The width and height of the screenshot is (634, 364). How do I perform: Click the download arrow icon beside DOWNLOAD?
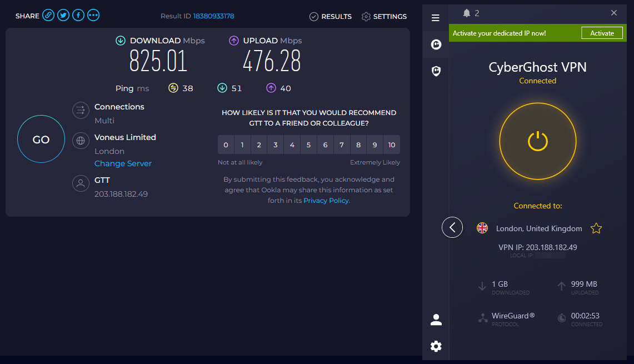(x=121, y=41)
